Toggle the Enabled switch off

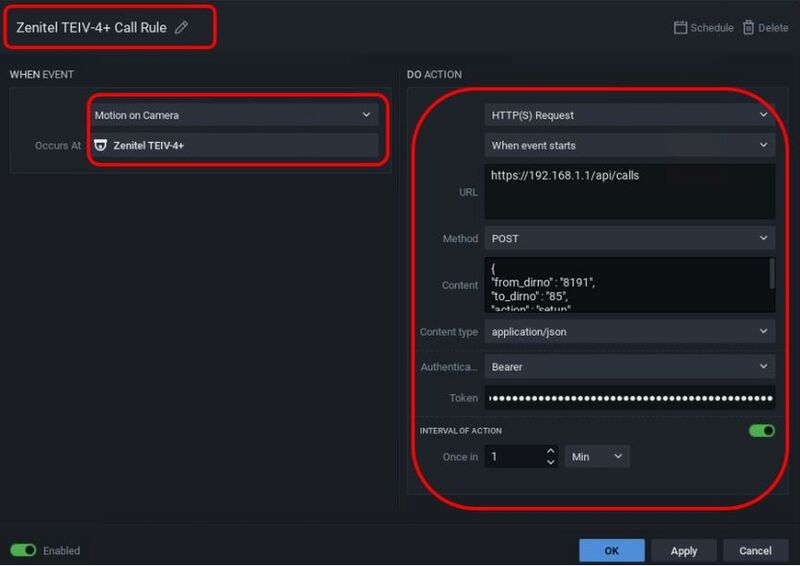[x=23, y=550]
